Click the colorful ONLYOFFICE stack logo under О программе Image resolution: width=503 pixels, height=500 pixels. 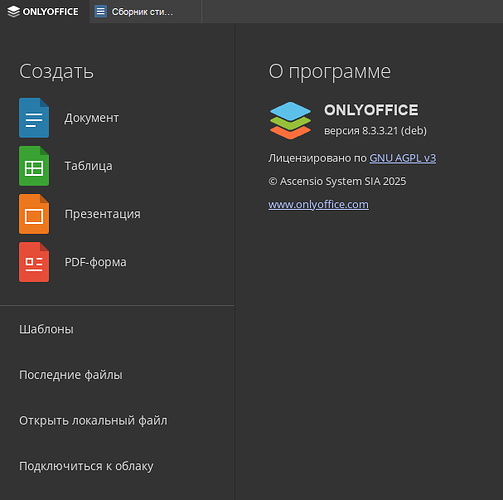tap(290, 120)
